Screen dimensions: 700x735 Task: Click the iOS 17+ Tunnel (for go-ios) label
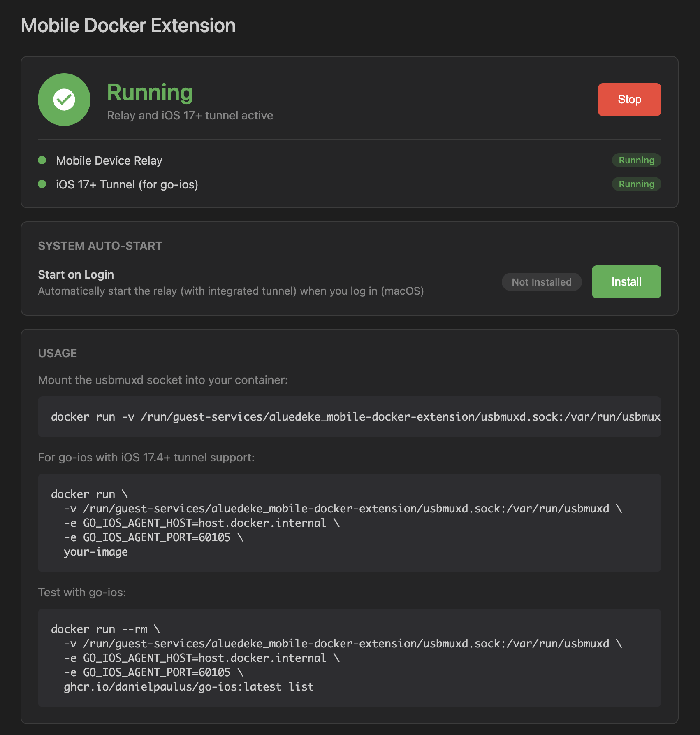click(127, 184)
